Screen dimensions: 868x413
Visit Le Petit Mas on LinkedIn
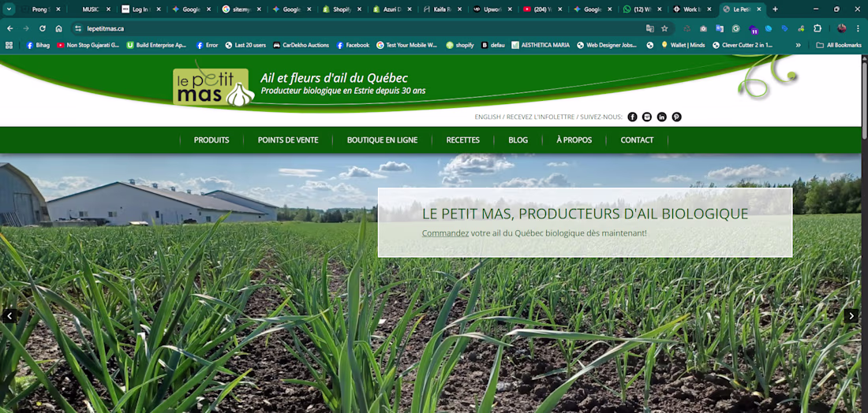[662, 117]
